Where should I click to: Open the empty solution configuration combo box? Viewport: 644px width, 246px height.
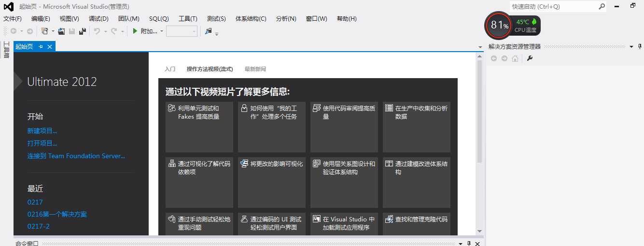coord(182,31)
